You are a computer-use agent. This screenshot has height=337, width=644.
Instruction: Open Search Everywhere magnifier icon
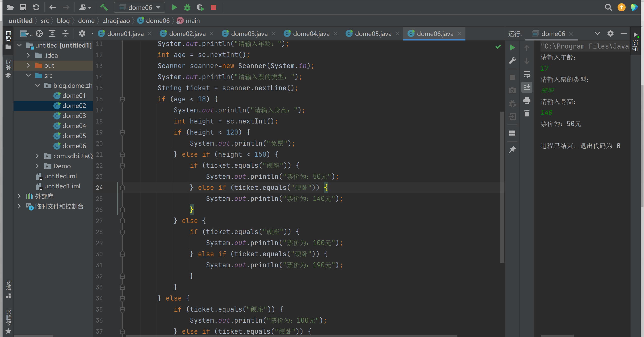[608, 7]
